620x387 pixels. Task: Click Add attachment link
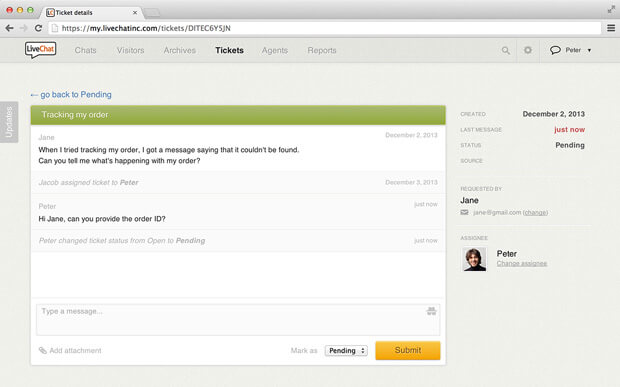[x=75, y=350]
